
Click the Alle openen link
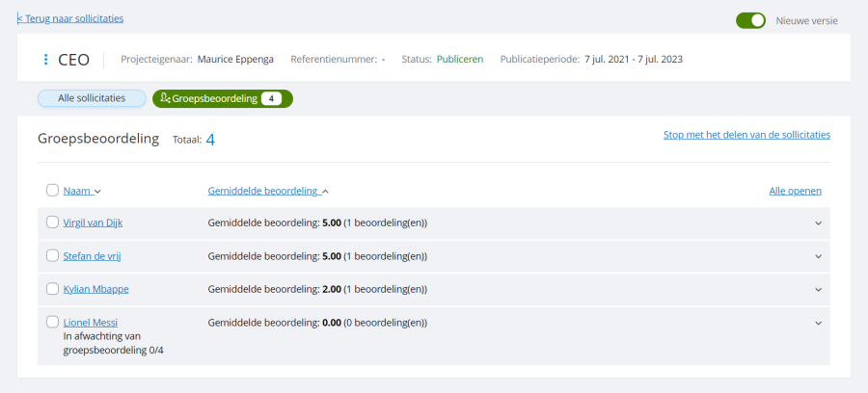point(795,192)
